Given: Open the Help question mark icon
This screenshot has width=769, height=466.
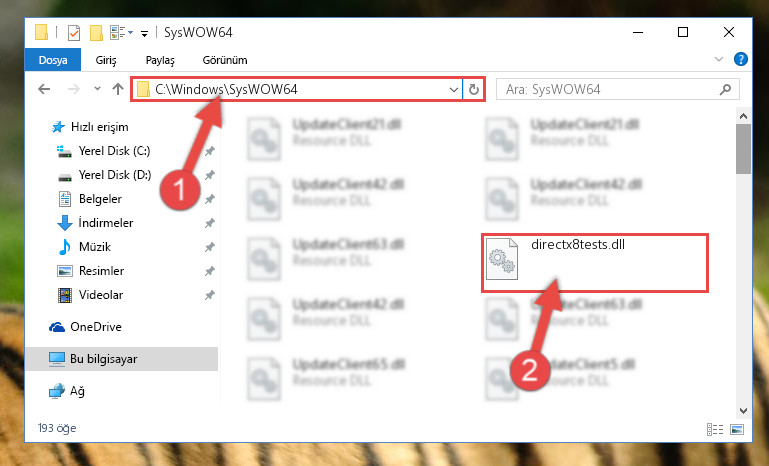Looking at the screenshot, I should pyautogui.click(x=741, y=59).
